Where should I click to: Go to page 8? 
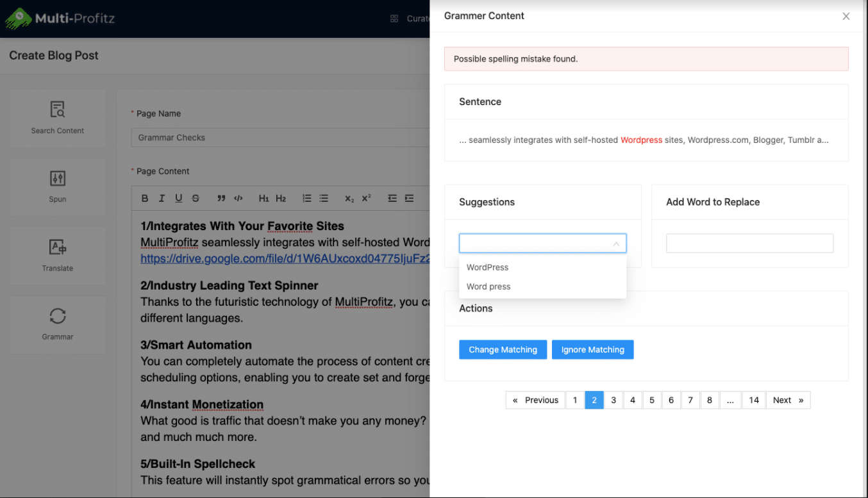click(710, 400)
